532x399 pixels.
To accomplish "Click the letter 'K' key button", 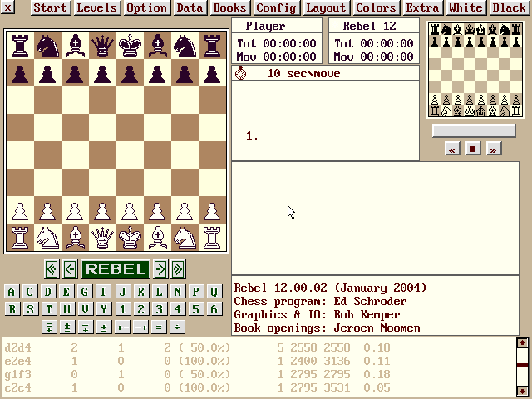I will [x=140, y=292].
